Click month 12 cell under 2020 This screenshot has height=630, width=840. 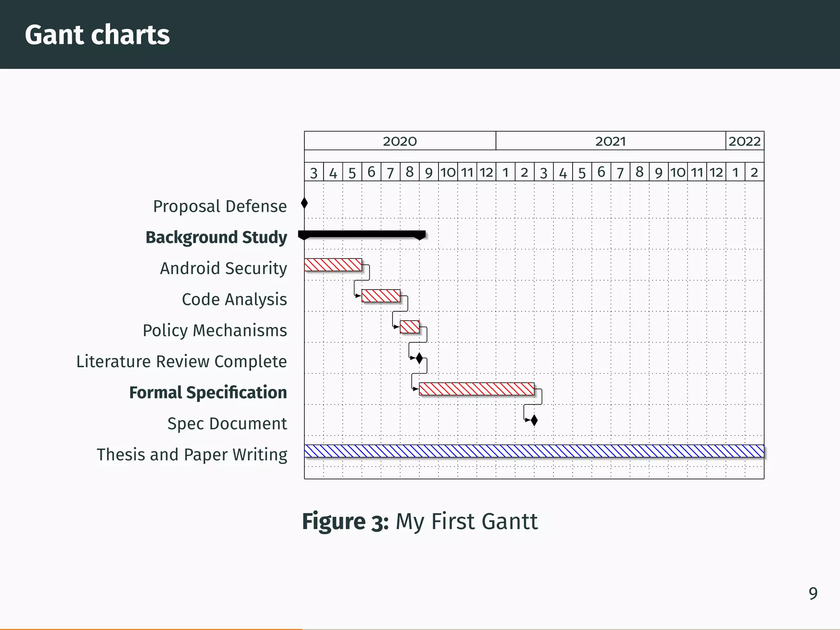[x=486, y=172]
